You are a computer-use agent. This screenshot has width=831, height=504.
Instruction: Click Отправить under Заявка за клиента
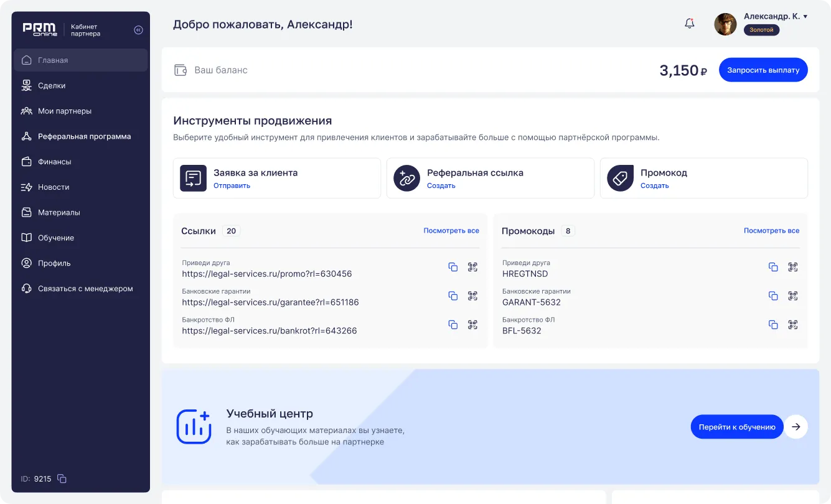click(232, 185)
